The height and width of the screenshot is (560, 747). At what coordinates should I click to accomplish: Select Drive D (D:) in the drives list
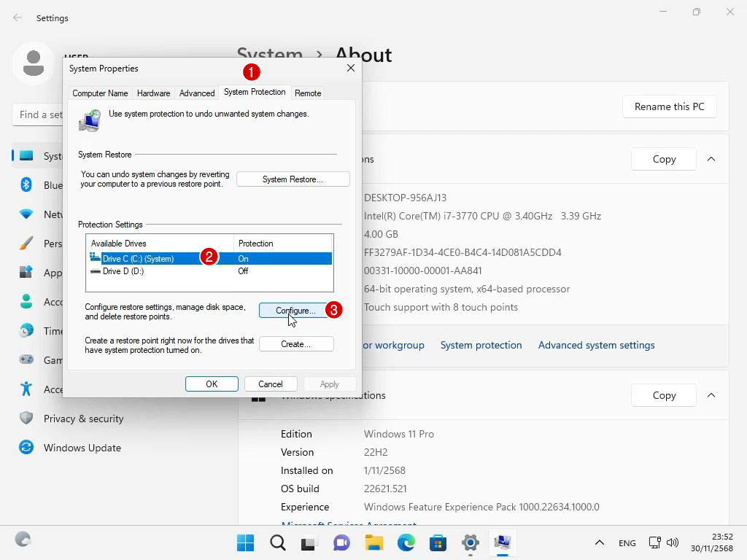tap(123, 271)
